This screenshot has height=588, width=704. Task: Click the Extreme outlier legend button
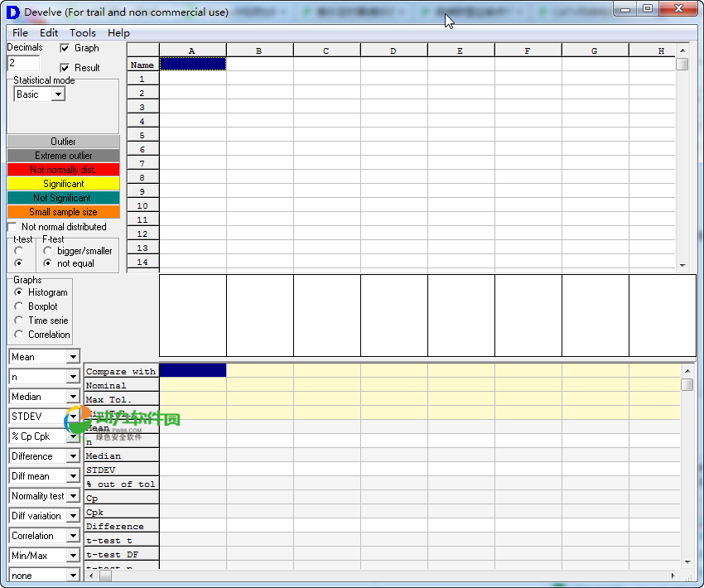(63, 156)
